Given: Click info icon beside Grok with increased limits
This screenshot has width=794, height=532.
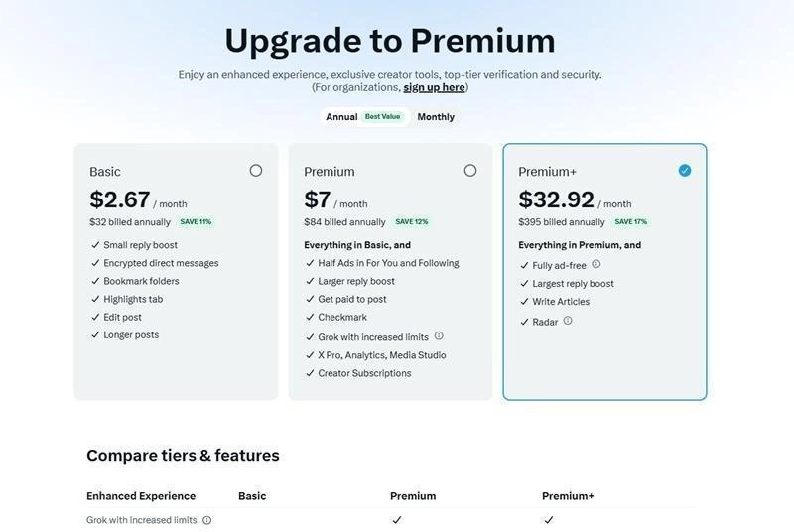Looking at the screenshot, I should coord(439,336).
